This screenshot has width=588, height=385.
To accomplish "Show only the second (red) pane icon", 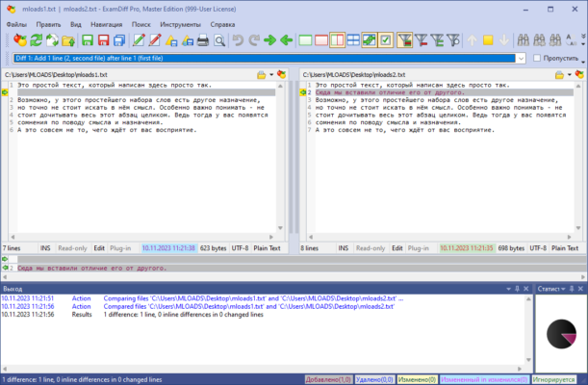I will click(x=321, y=40).
